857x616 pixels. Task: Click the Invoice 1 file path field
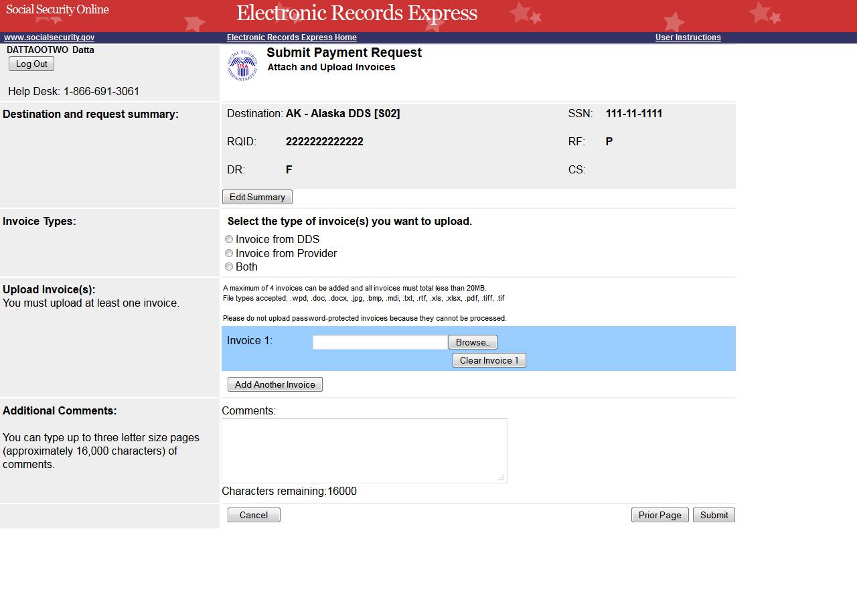pyautogui.click(x=380, y=343)
